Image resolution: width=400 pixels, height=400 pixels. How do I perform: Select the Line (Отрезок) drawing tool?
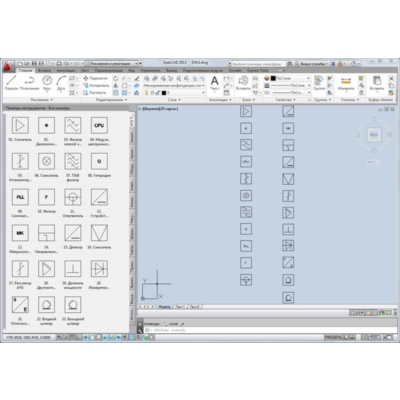pyautogui.click(x=11, y=83)
